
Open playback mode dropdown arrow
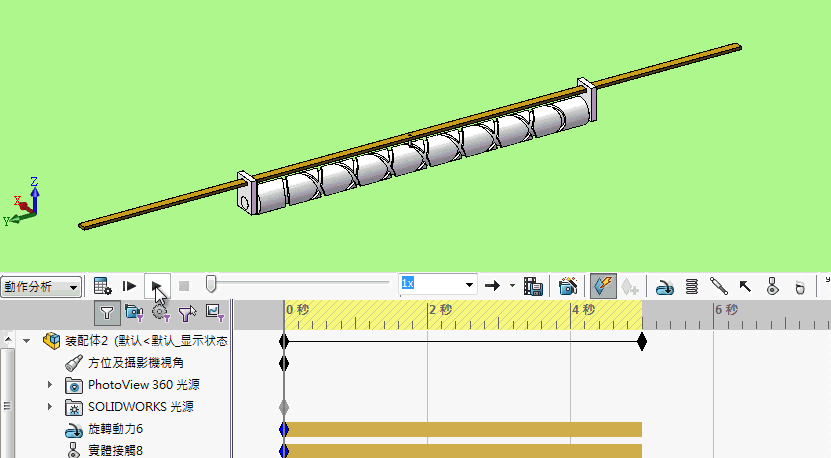coord(512,285)
